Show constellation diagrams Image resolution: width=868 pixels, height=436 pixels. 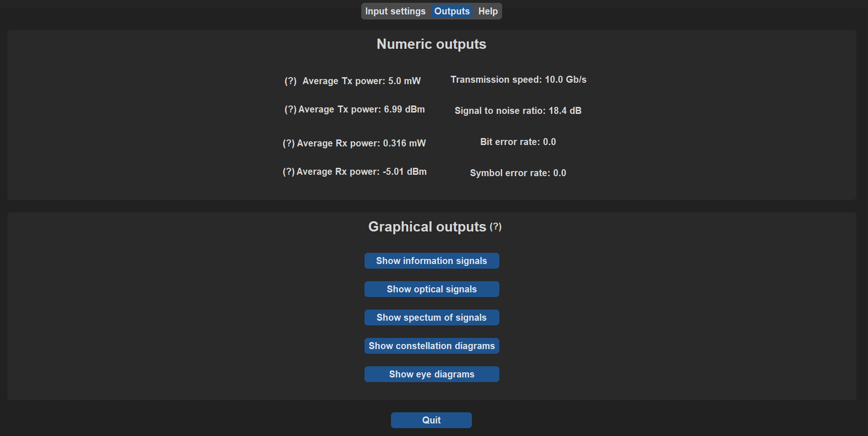431,345
